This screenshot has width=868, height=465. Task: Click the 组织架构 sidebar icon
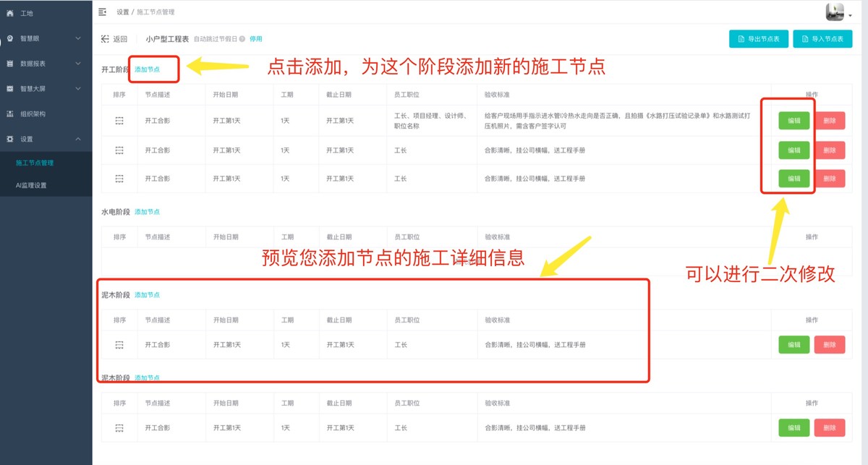[10, 114]
